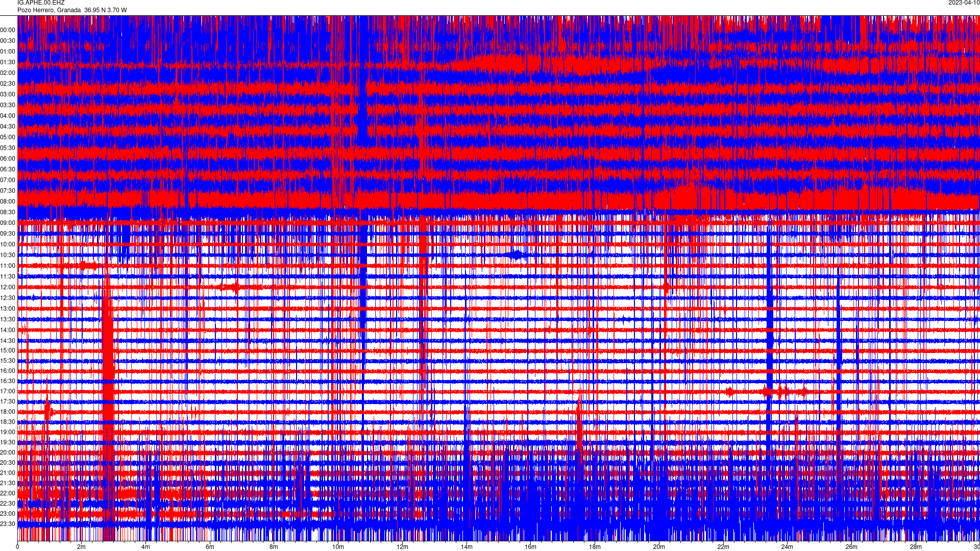Click the 06:00 time row label
The image size is (980, 551).
tap(8, 159)
